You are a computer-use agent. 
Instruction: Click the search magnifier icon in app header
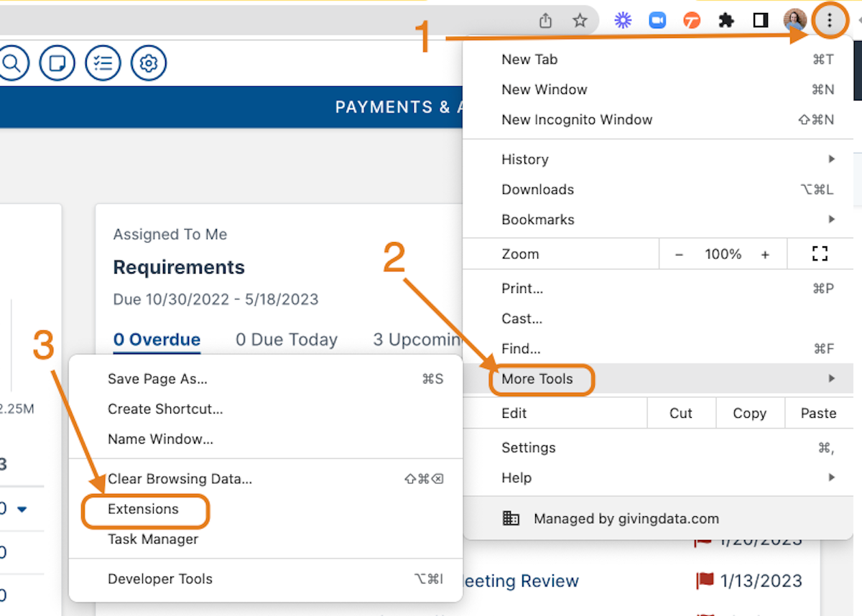pos(11,63)
